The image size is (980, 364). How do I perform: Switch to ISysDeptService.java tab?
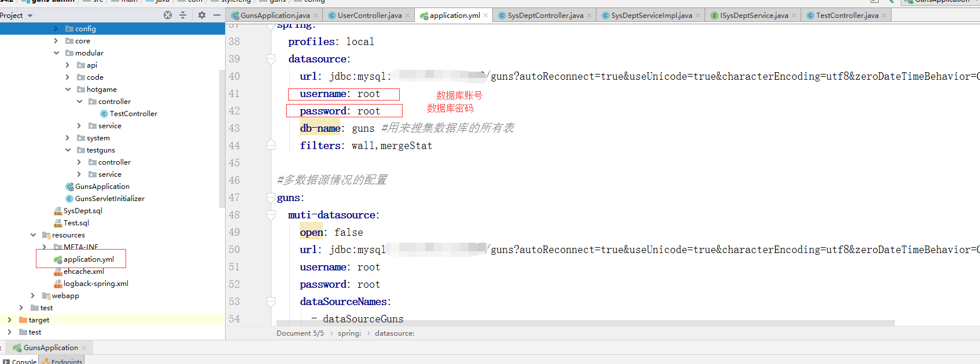click(x=754, y=16)
